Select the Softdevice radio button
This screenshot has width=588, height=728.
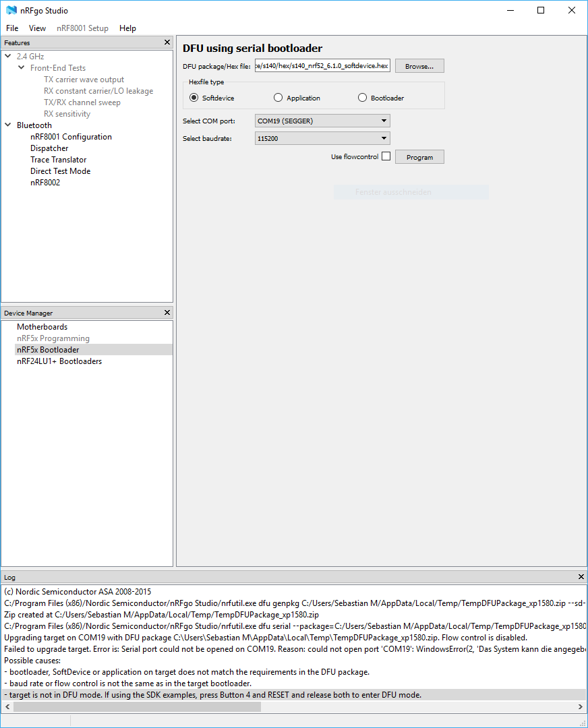click(x=194, y=98)
